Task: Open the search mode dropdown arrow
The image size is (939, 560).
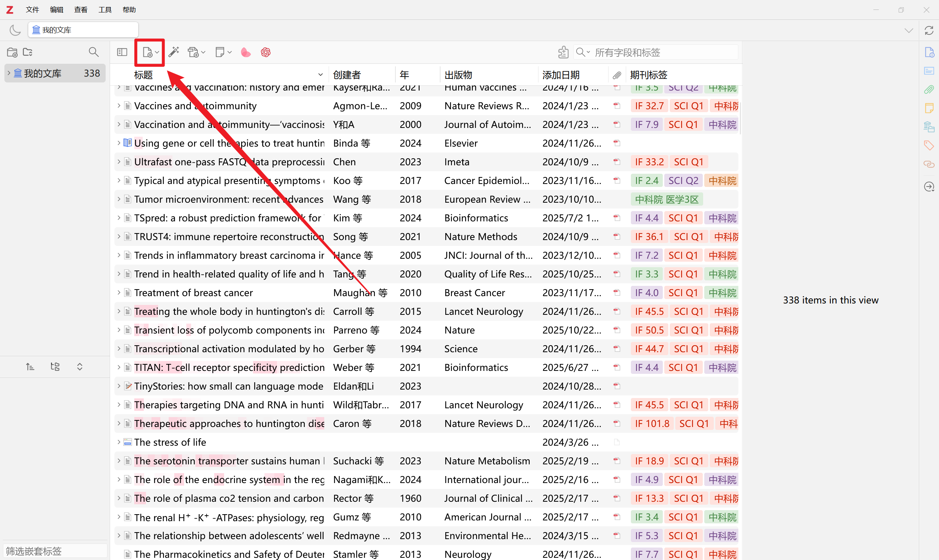Action: tap(588, 52)
